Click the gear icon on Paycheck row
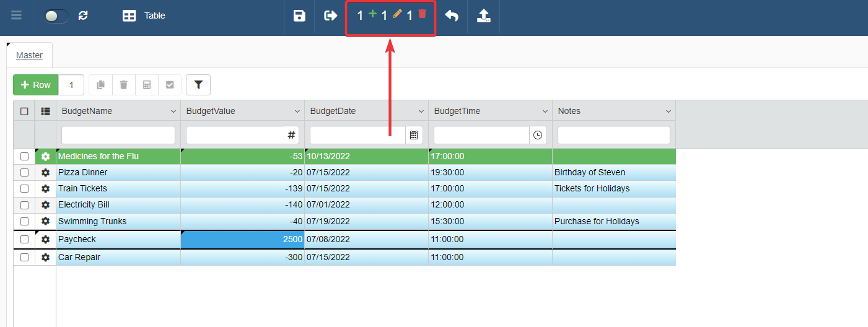This screenshot has height=327, width=868. click(45, 240)
